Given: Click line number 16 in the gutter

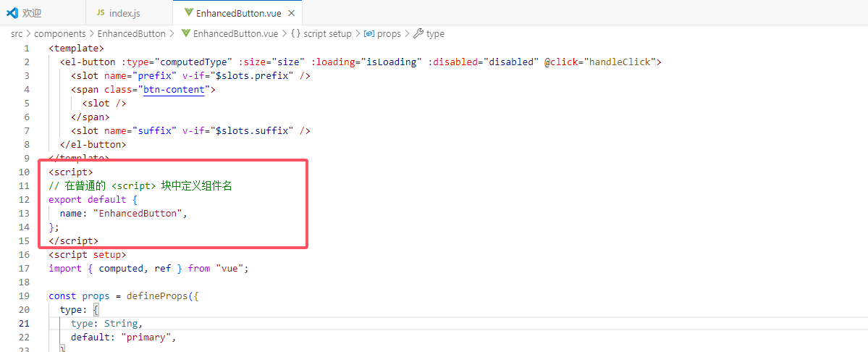Looking at the screenshot, I should (24, 255).
